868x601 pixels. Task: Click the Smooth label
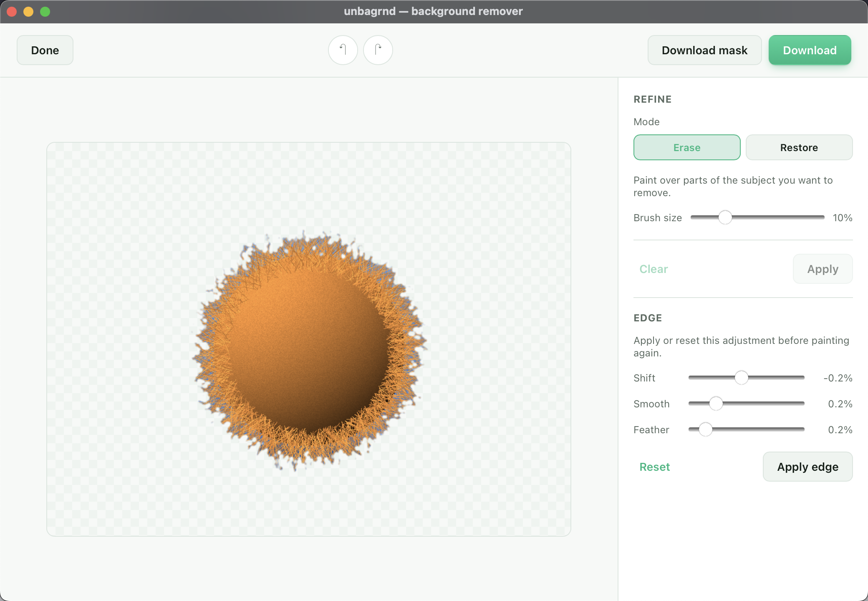[x=651, y=404]
